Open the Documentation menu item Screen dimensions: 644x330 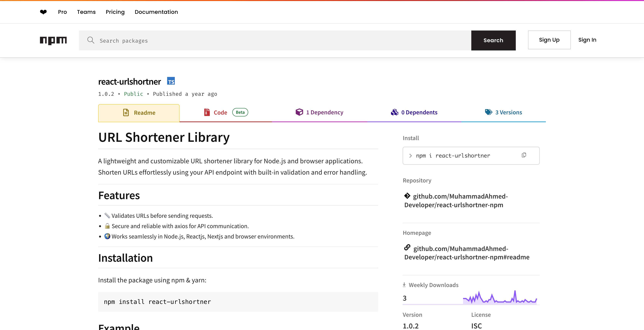click(x=156, y=12)
